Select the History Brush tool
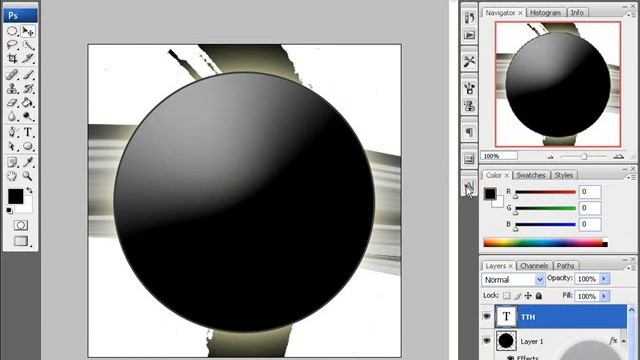 point(28,89)
